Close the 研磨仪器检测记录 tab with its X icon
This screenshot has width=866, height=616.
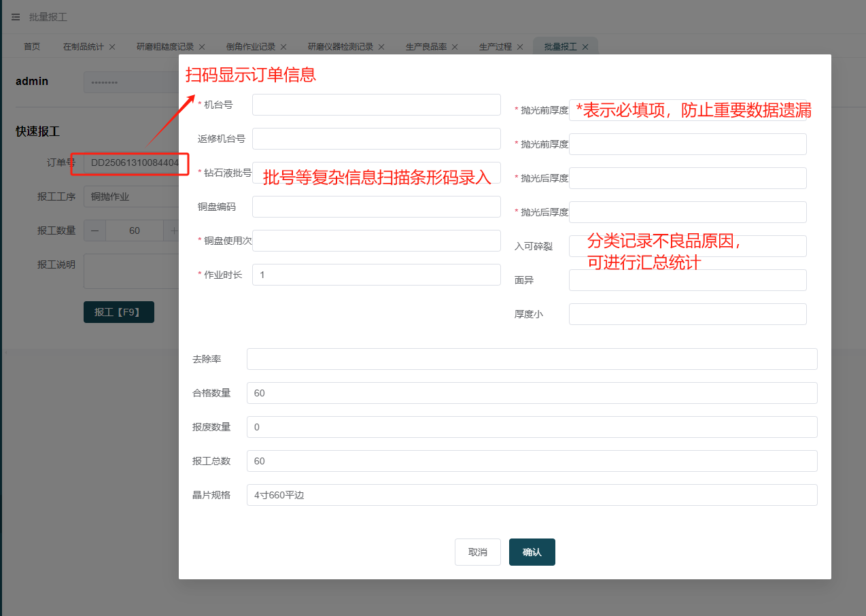[381, 47]
